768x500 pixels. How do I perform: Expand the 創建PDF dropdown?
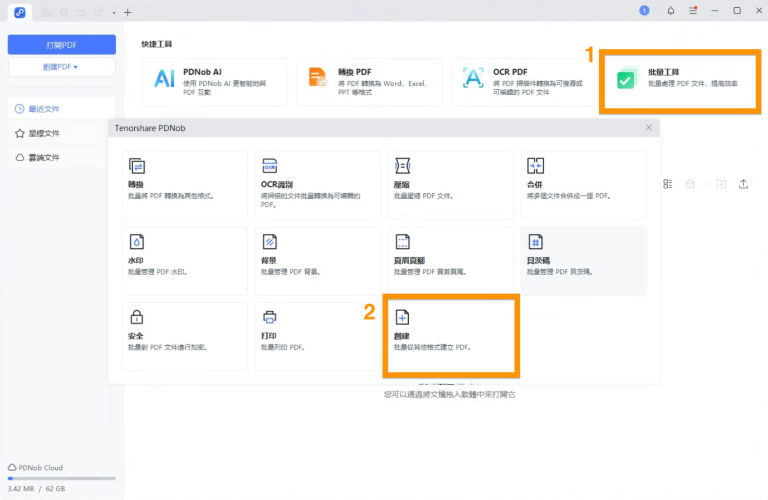62,67
